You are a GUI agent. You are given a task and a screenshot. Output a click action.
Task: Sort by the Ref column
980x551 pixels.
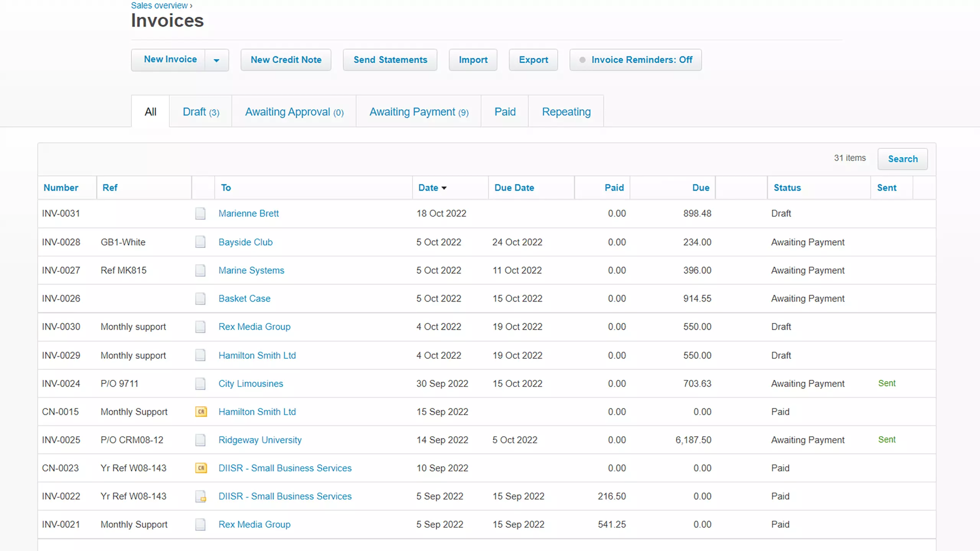[x=110, y=187]
